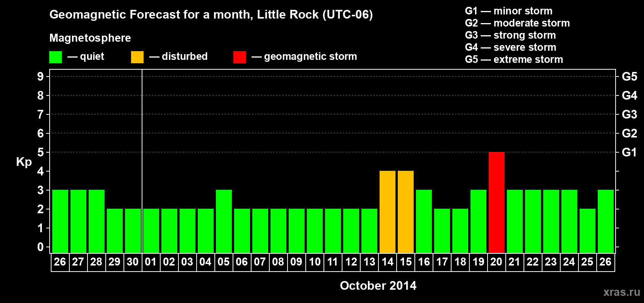The width and height of the screenshot is (644, 303).
Task: Click the date label "04"
Action: click(205, 262)
